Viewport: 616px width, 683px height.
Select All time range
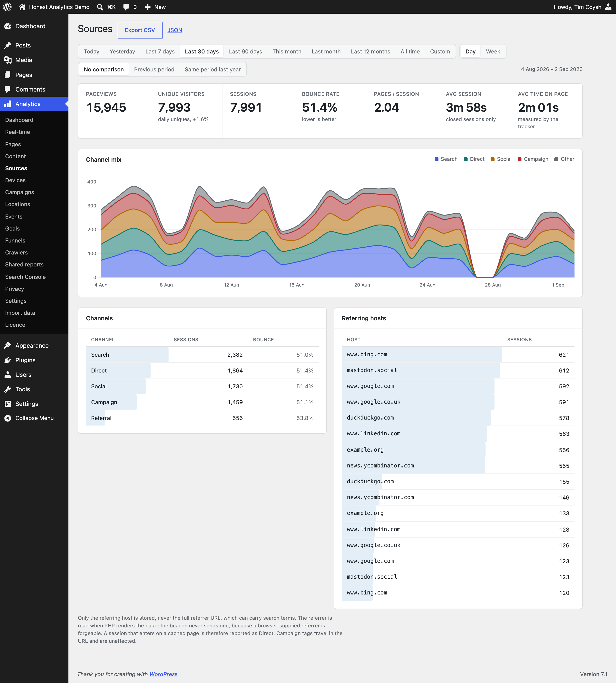pyautogui.click(x=410, y=52)
